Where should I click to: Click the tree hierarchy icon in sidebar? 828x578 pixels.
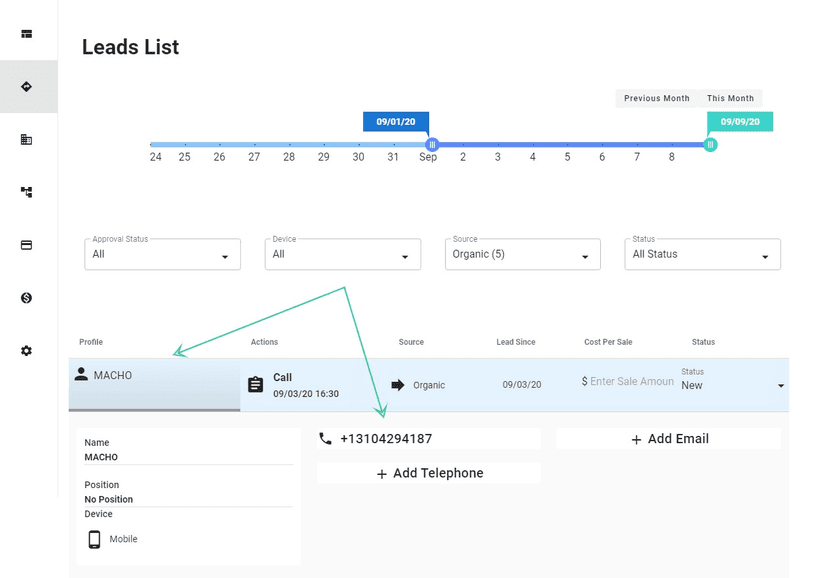click(x=27, y=192)
